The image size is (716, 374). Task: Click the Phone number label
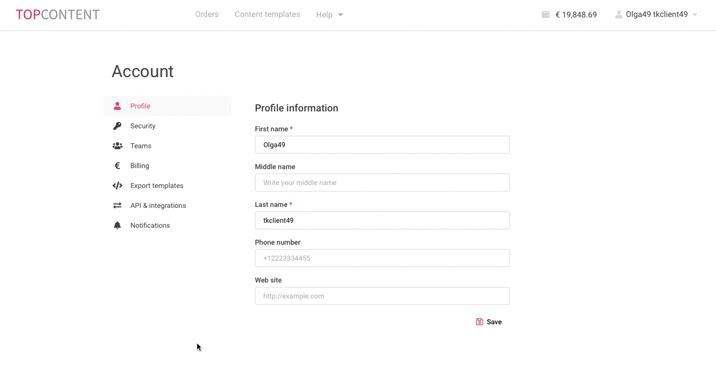[x=277, y=242]
